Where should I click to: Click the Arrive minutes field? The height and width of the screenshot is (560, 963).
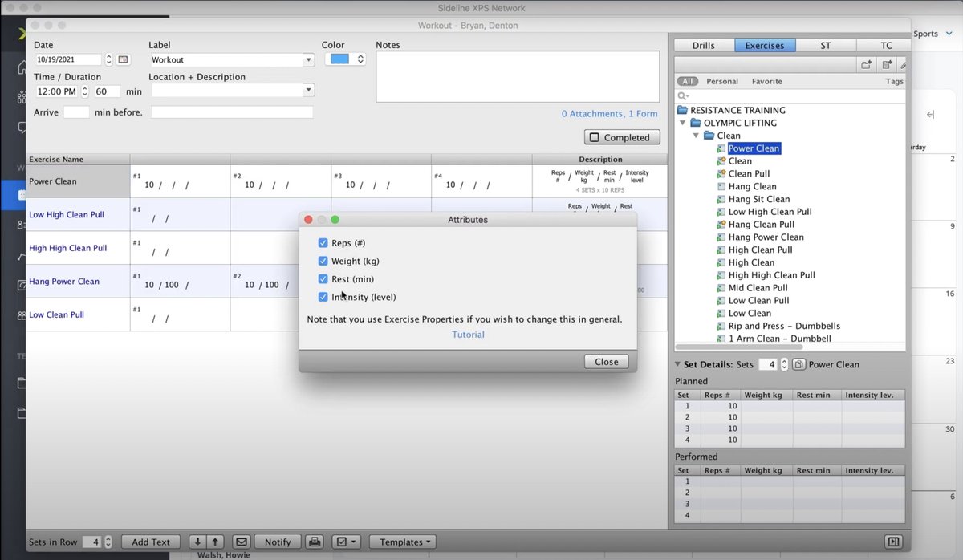[76, 112]
